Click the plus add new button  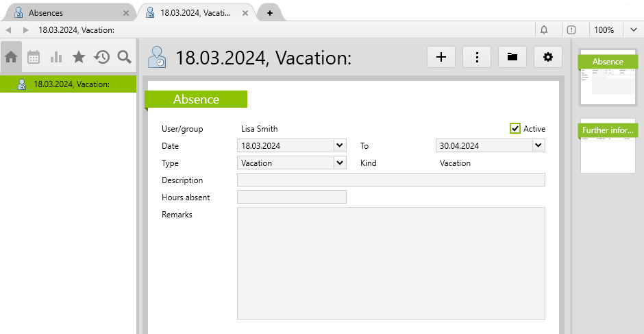pos(441,58)
